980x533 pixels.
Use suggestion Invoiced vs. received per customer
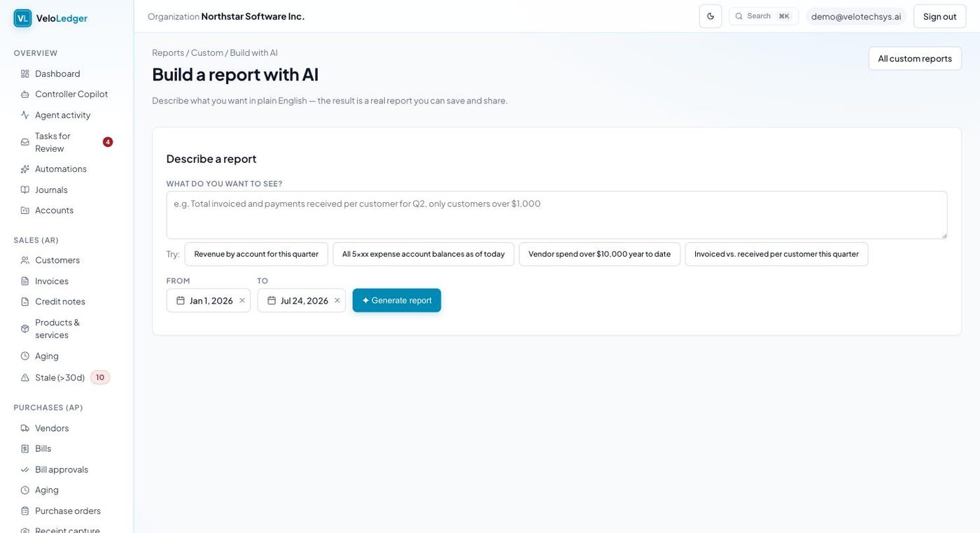pos(776,254)
